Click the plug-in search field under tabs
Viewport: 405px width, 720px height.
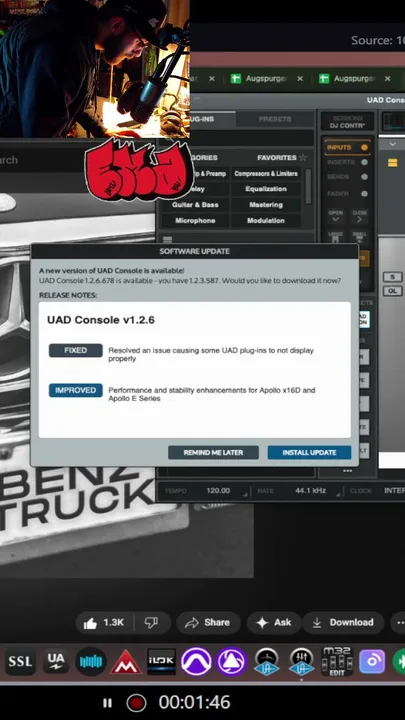pos(252,138)
